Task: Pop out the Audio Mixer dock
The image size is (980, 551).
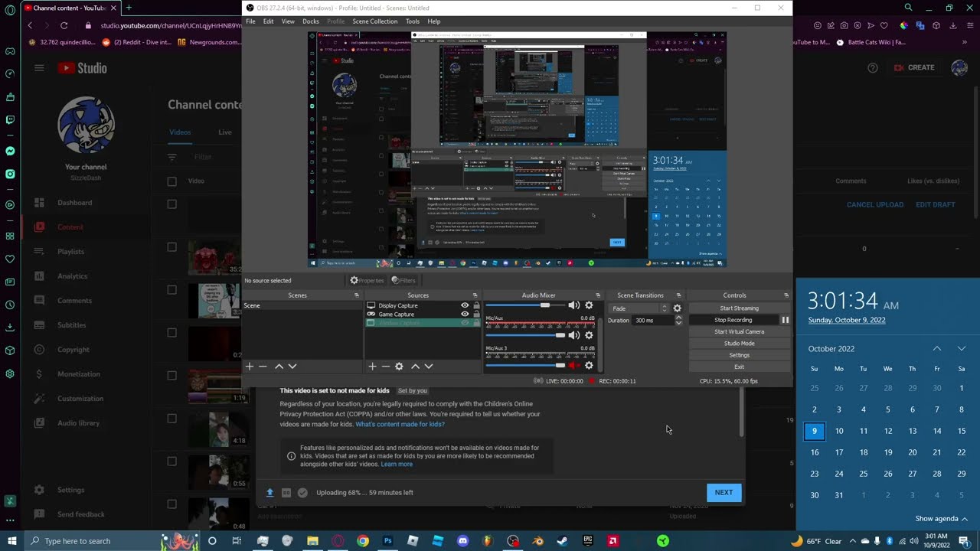Action: pyautogui.click(x=598, y=295)
